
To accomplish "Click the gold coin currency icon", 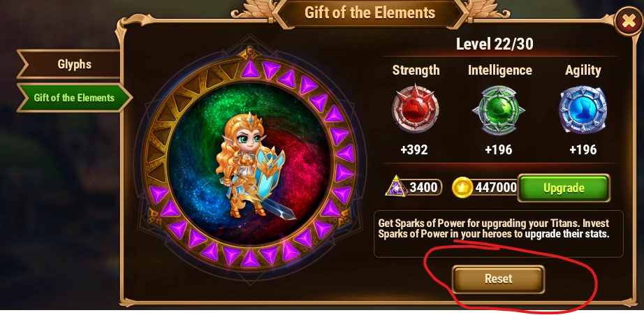I will 462,188.
